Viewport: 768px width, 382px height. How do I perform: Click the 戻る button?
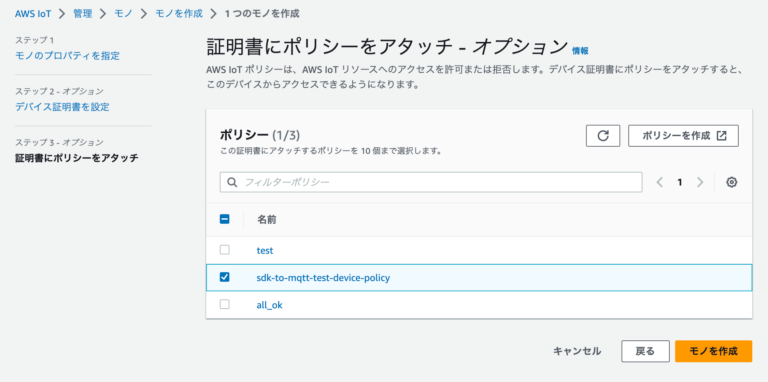[x=645, y=351]
